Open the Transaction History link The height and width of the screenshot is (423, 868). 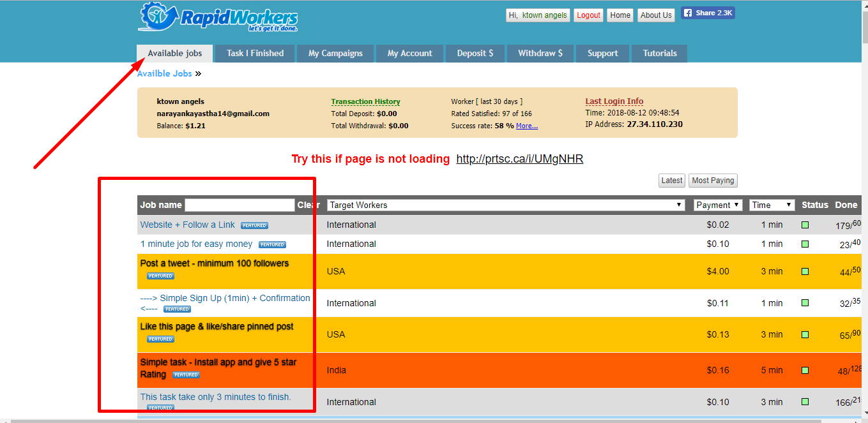pos(365,101)
